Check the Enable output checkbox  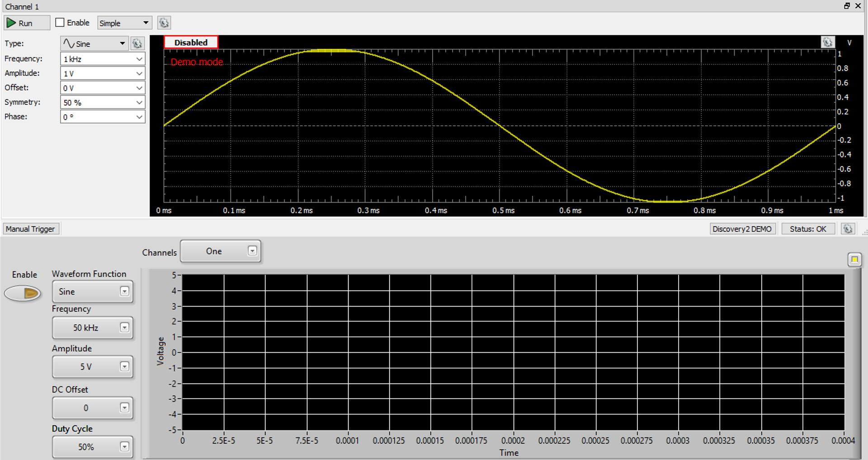coord(59,22)
